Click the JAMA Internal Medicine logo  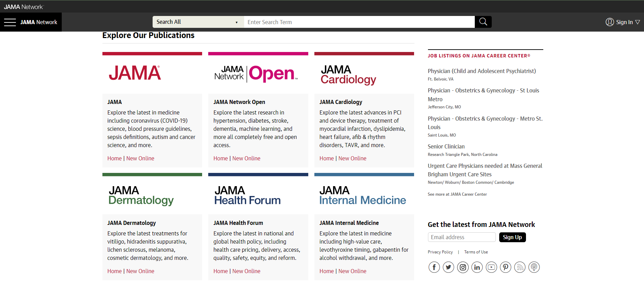coord(363,195)
